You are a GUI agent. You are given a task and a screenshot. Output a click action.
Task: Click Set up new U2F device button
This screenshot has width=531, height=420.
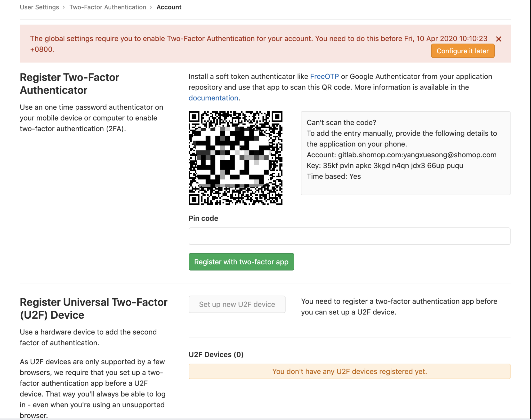(x=237, y=304)
